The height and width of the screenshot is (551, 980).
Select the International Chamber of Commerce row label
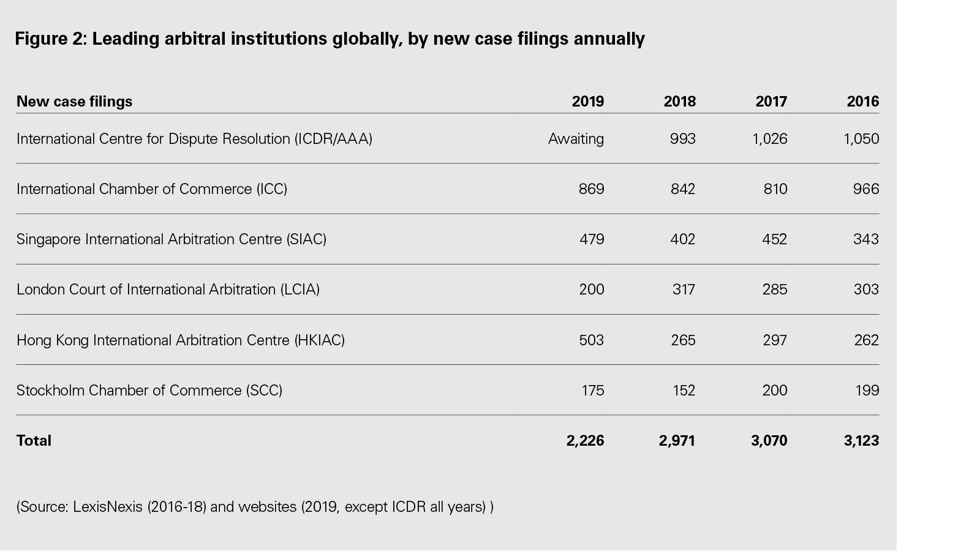click(152, 189)
